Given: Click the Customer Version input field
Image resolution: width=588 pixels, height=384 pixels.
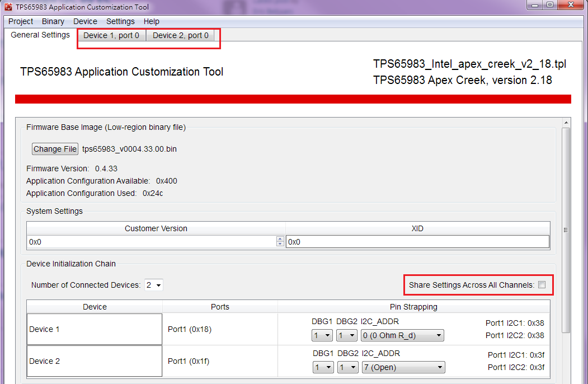Looking at the screenshot, I should coord(152,242).
